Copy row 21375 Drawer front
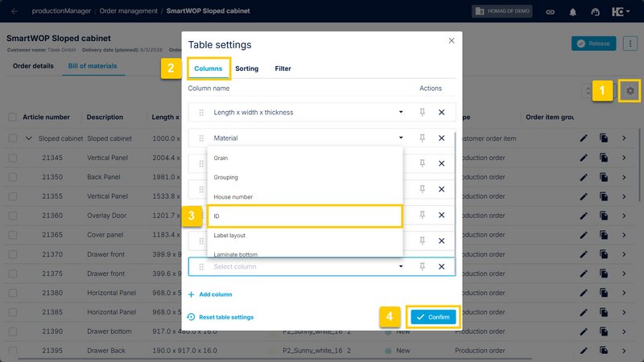 604,274
